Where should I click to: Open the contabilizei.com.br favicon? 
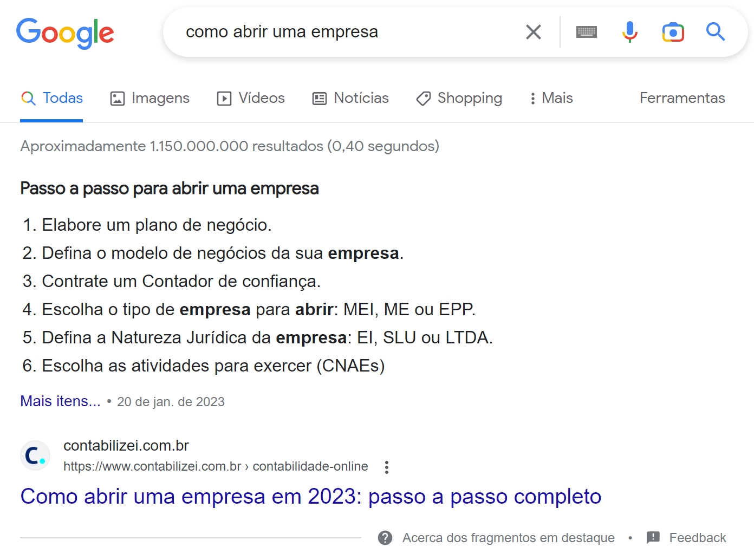(x=35, y=455)
